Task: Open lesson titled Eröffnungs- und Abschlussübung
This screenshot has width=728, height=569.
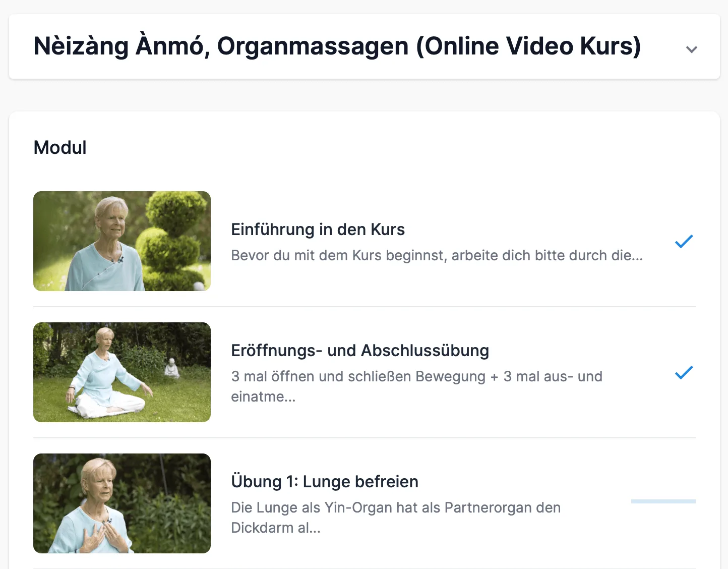Action: coord(360,351)
